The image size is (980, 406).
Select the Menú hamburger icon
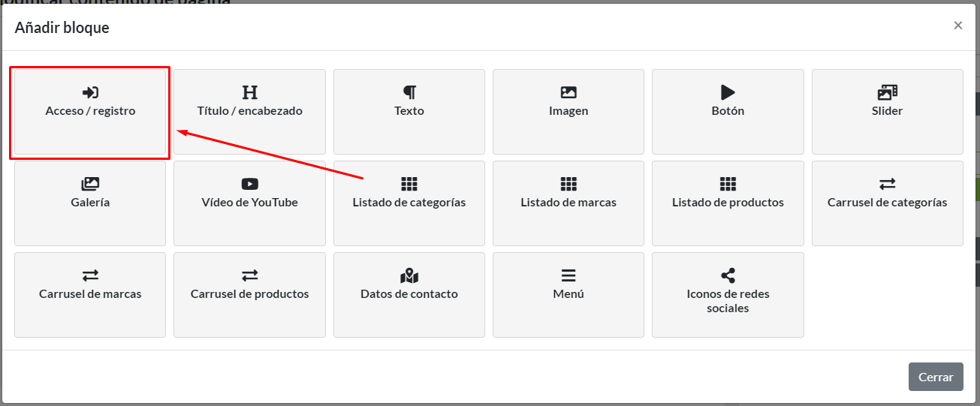568,275
